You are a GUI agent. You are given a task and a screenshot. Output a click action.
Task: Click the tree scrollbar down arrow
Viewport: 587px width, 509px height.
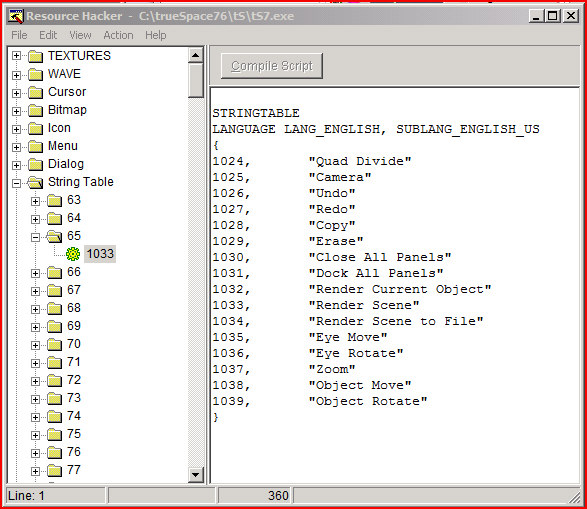click(195, 475)
